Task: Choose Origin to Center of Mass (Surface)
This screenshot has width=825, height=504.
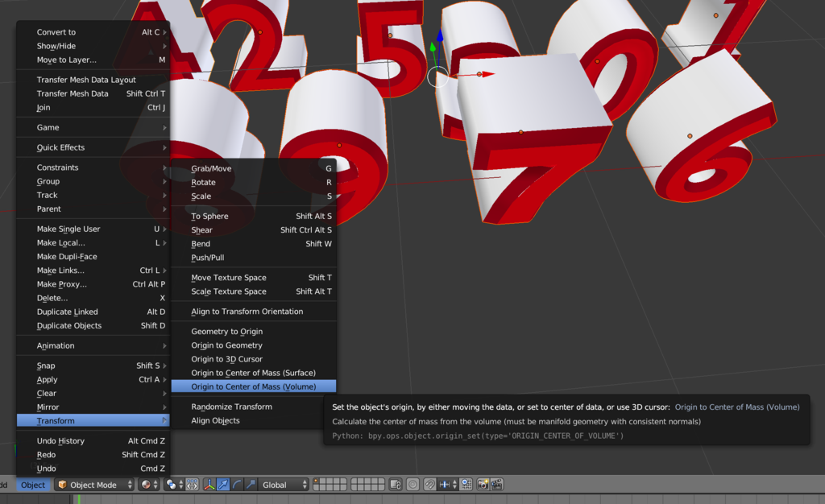Action: pos(254,373)
